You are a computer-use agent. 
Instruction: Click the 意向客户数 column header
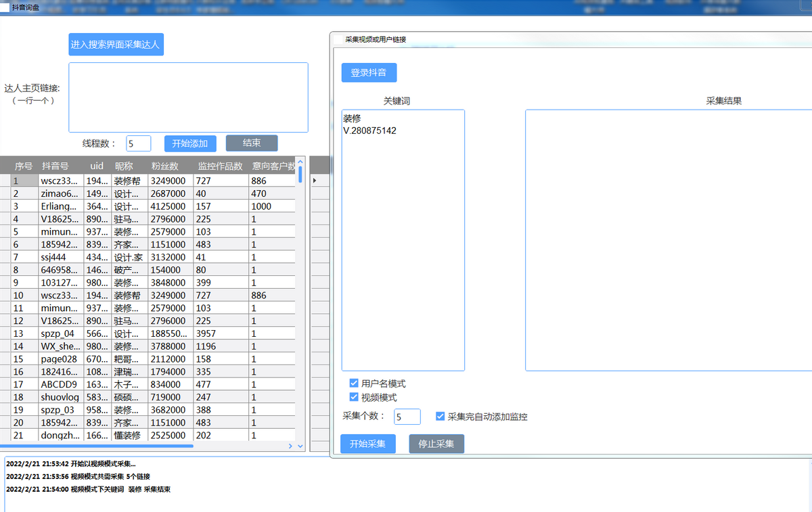(x=272, y=166)
